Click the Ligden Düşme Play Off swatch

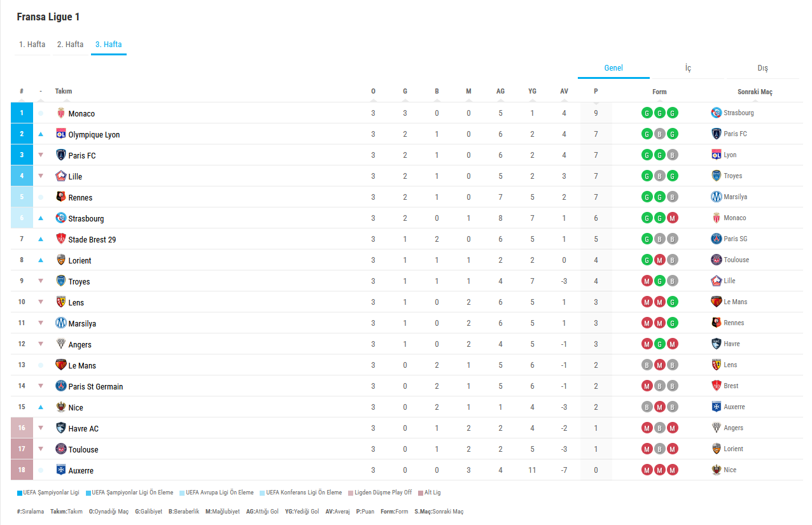349,493
